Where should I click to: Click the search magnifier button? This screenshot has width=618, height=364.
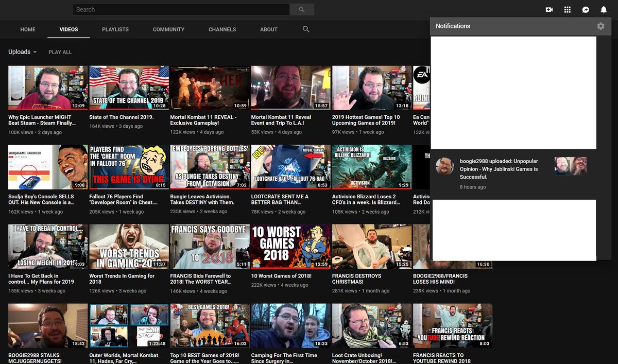tap(302, 9)
